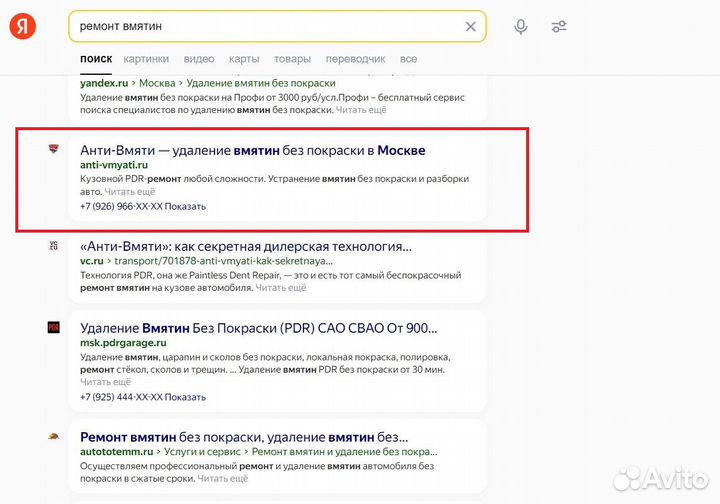The image size is (720, 504).
Task: Click the anti-vmyati.ru favicon
Action: (x=54, y=148)
